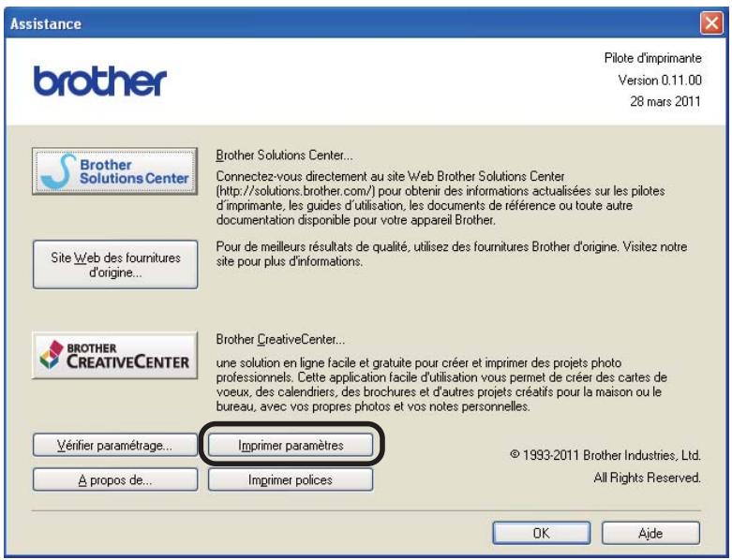
Task: Close the Assistance dialog
Action: [x=711, y=22]
